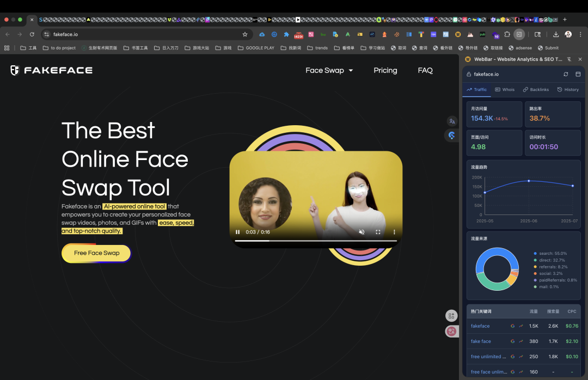Toggle the Chrome side panel button

519,34
